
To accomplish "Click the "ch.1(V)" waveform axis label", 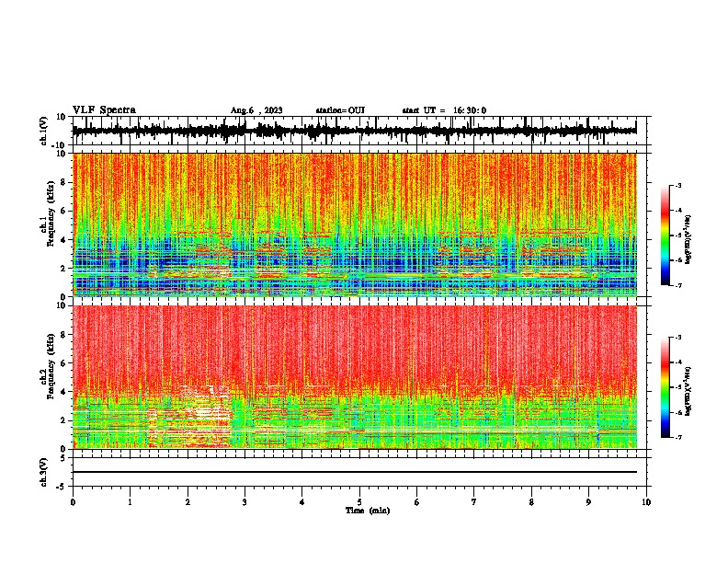I will click(44, 131).
